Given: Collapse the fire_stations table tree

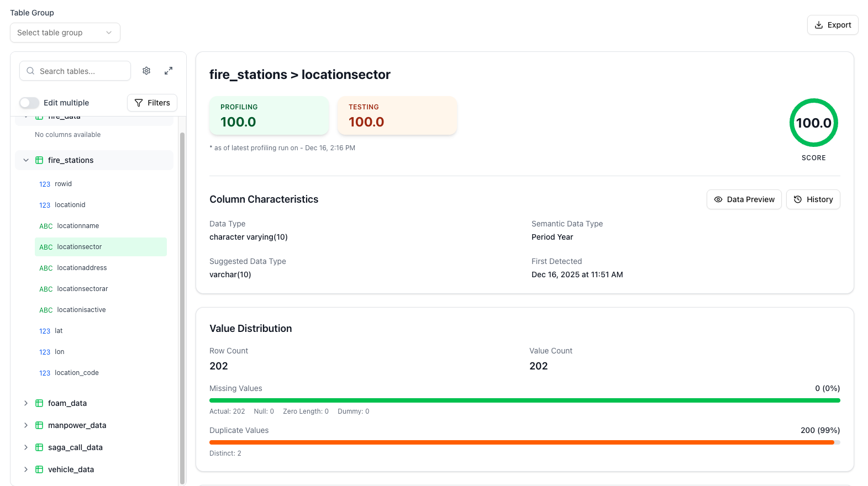Looking at the screenshot, I should (x=26, y=160).
